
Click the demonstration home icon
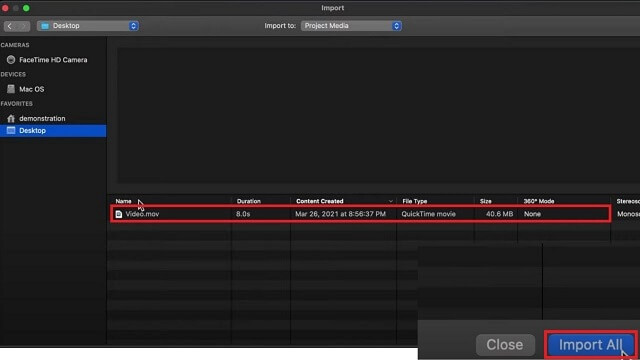(11, 118)
